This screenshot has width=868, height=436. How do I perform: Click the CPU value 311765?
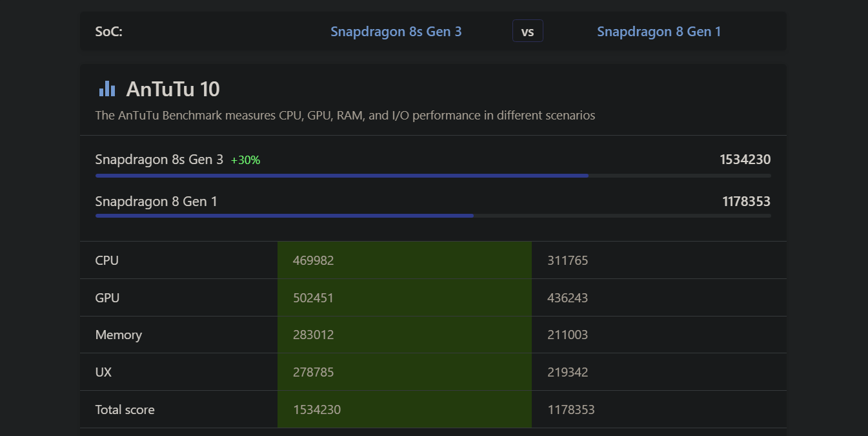568,260
